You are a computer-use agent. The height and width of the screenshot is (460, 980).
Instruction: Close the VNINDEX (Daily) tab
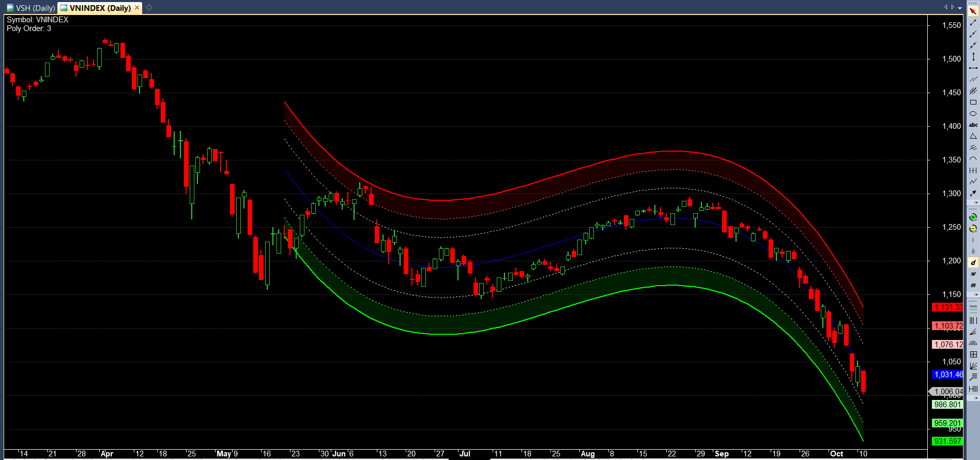pyautogui.click(x=137, y=8)
